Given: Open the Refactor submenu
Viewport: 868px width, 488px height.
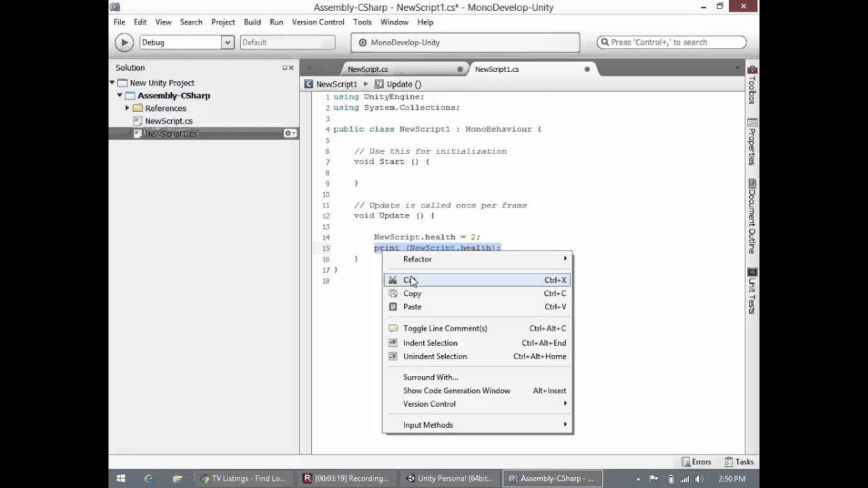Looking at the screenshot, I should click(478, 259).
